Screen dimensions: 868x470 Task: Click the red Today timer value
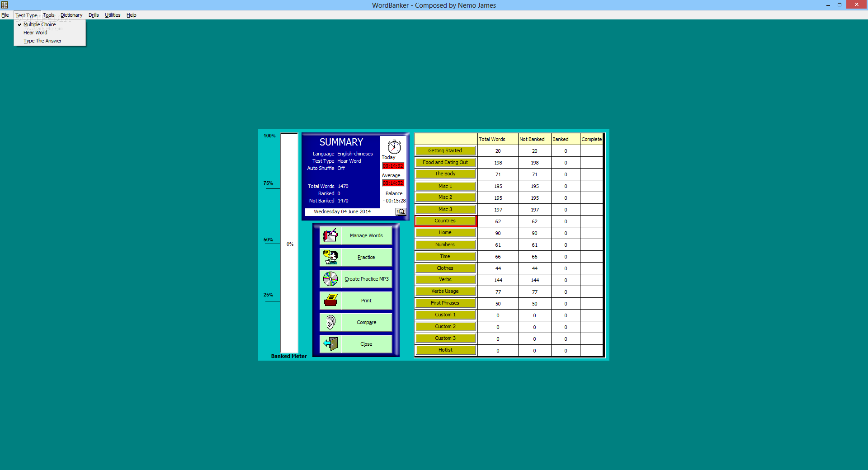tap(393, 166)
